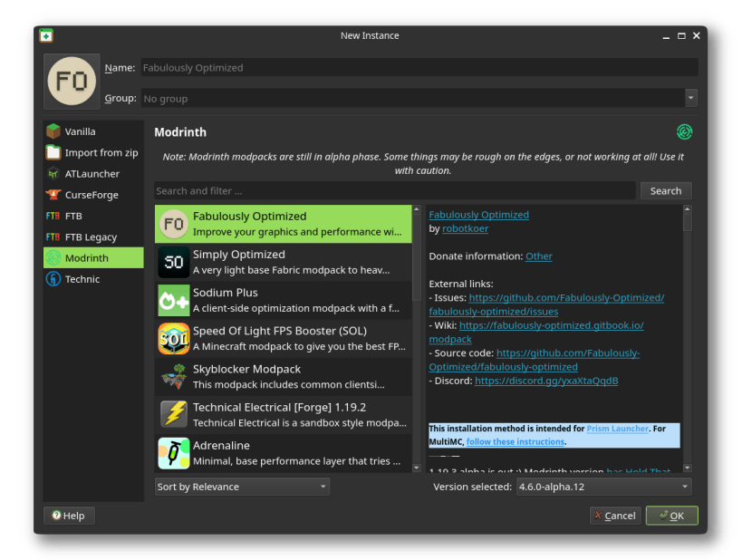Screen dimensions: 742x560
Task: Click the CurseForge anvil icon
Action: pos(53,195)
